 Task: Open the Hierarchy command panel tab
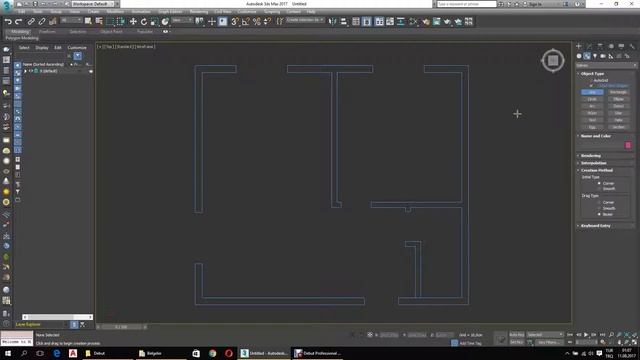click(x=600, y=46)
